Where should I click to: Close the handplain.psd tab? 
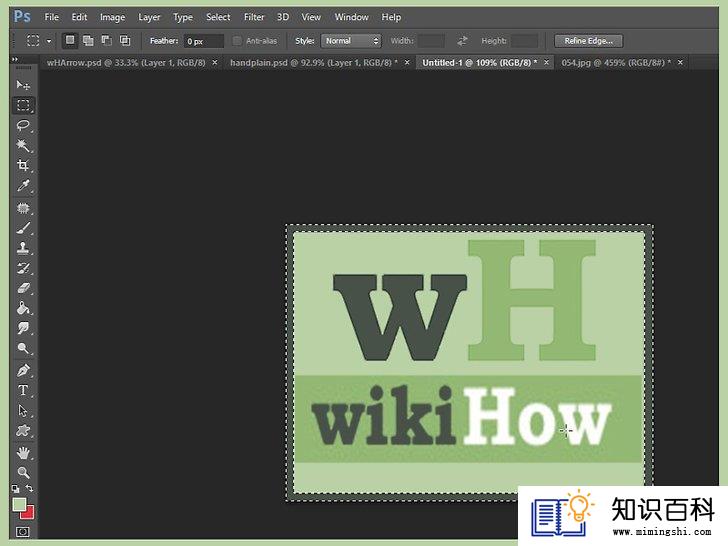[407, 62]
